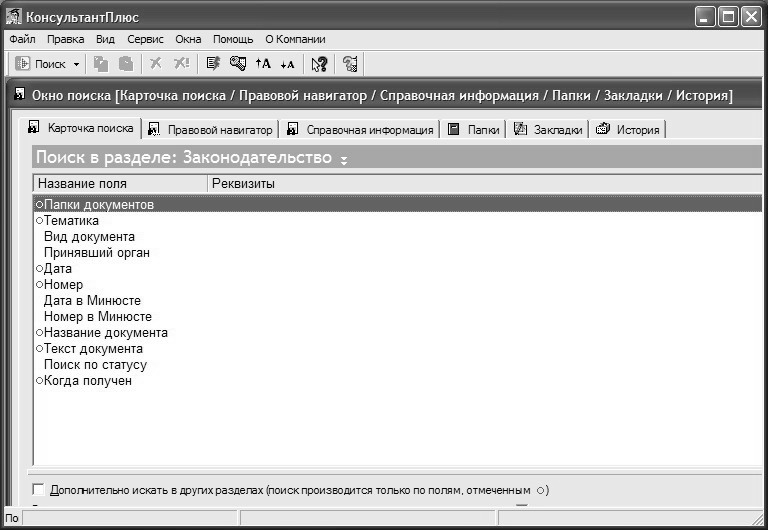This screenshot has height=530, width=768.
Task: Close the КонсультантПлюс window
Action: (751, 17)
